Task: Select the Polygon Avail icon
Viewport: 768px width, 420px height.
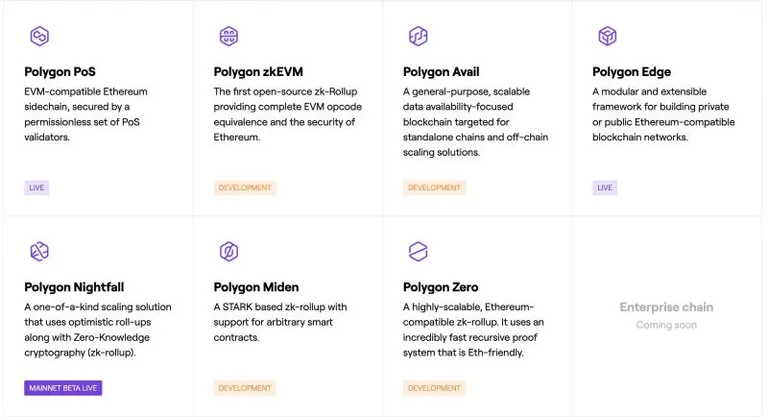Action: coord(418,36)
